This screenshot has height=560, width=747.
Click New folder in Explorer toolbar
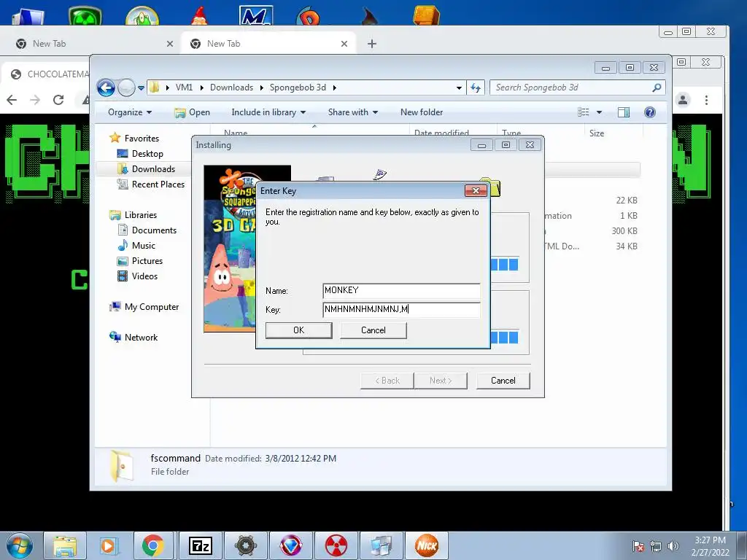(422, 112)
